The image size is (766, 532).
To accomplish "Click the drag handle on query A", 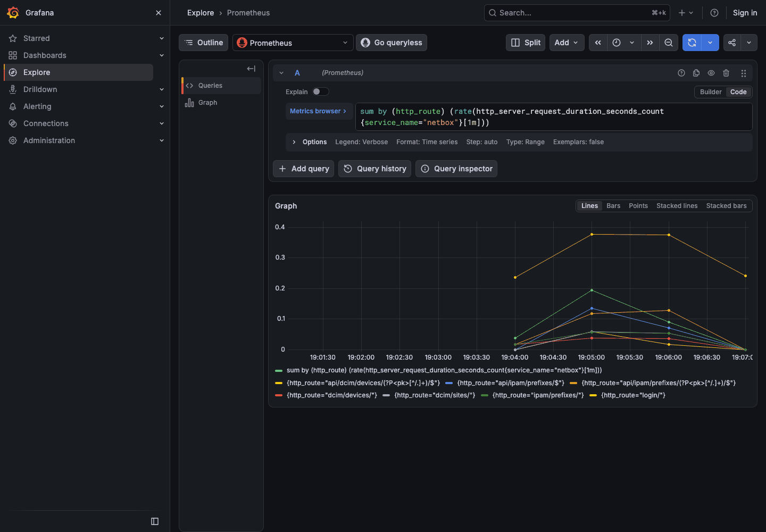I will 744,73.
